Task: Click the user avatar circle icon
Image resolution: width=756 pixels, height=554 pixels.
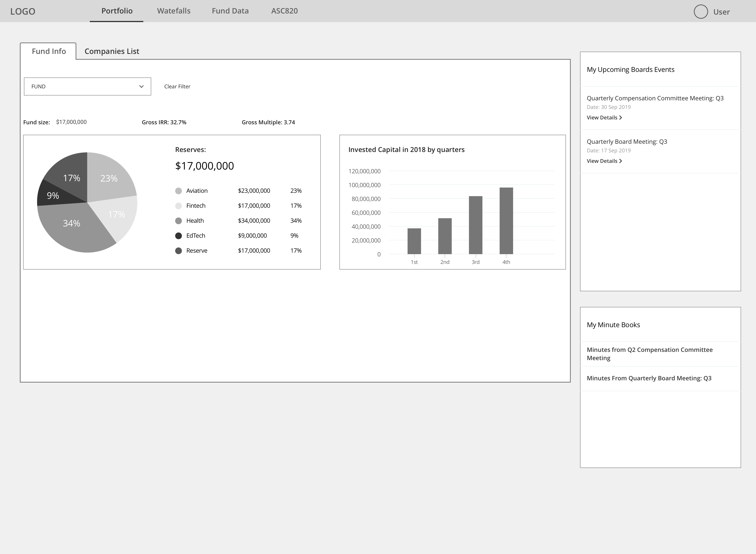Action: 700,12
